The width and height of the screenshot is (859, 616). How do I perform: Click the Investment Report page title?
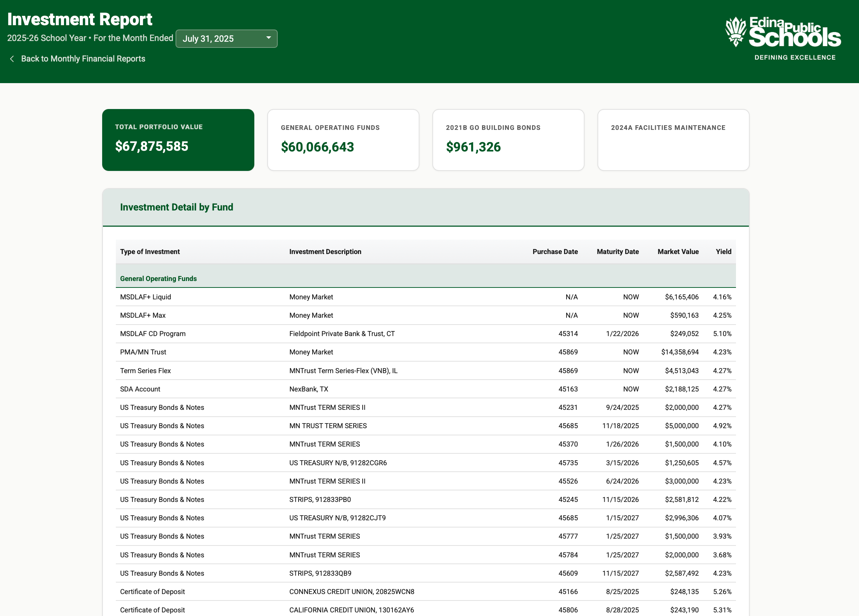[80, 19]
